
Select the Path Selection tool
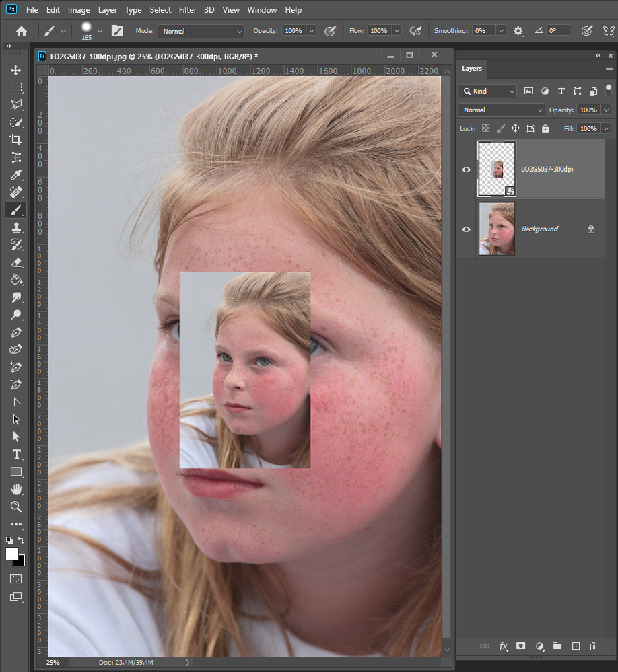[16, 420]
